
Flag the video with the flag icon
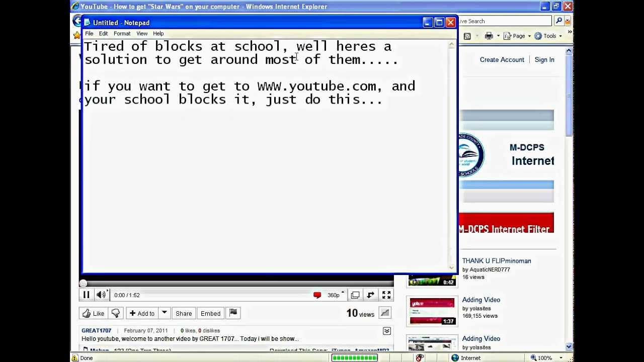pyautogui.click(x=233, y=313)
